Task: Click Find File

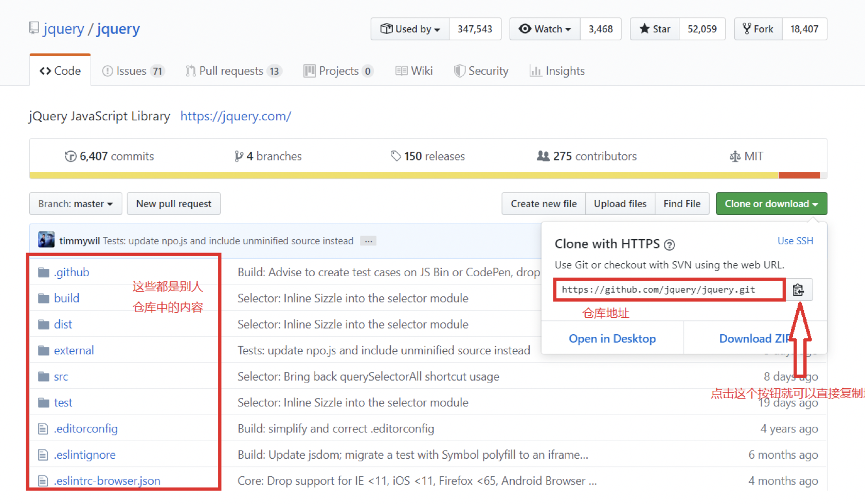Action: tap(682, 204)
